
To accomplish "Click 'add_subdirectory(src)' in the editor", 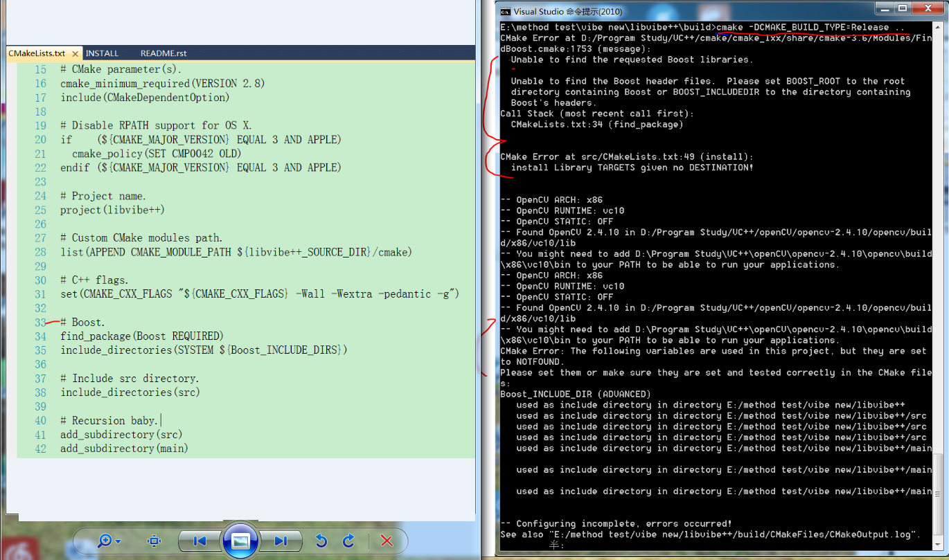I will [121, 435].
